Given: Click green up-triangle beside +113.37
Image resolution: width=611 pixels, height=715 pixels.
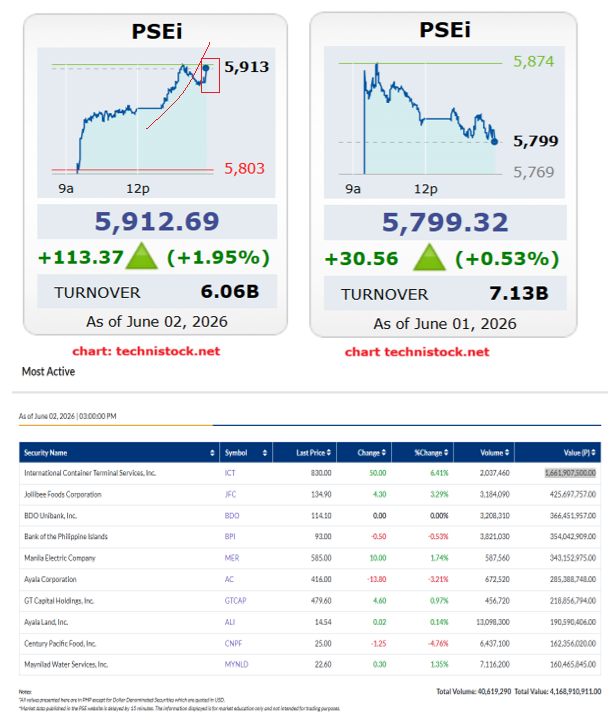Looking at the screenshot, I should 142,257.
